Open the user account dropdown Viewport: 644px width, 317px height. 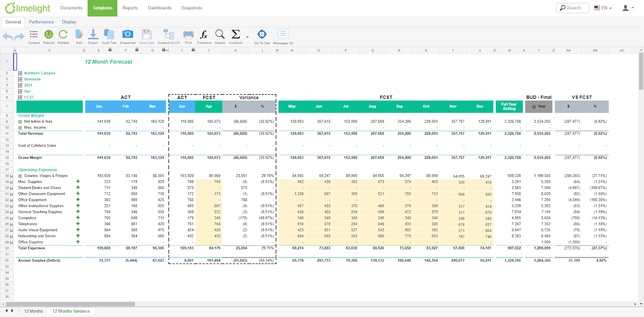(x=628, y=8)
